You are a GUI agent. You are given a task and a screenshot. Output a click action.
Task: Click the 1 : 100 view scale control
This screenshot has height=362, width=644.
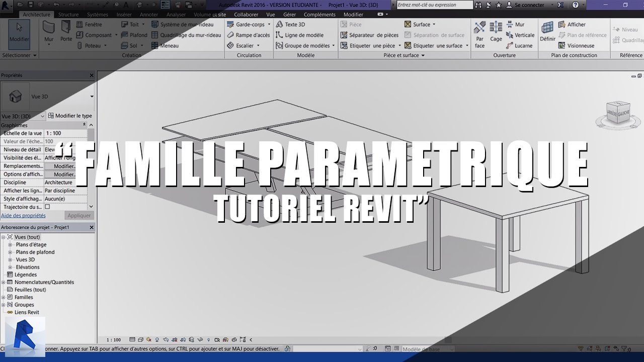pyautogui.click(x=114, y=340)
